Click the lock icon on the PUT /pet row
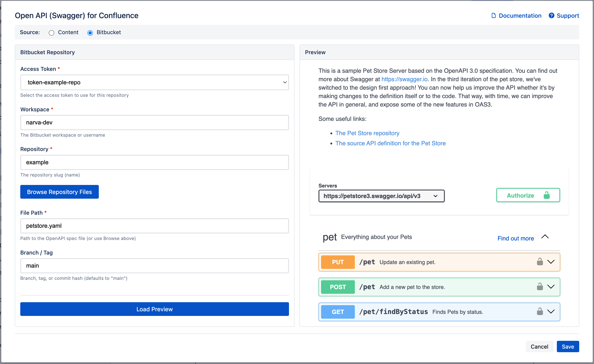 pyautogui.click(x=540, y=262)
